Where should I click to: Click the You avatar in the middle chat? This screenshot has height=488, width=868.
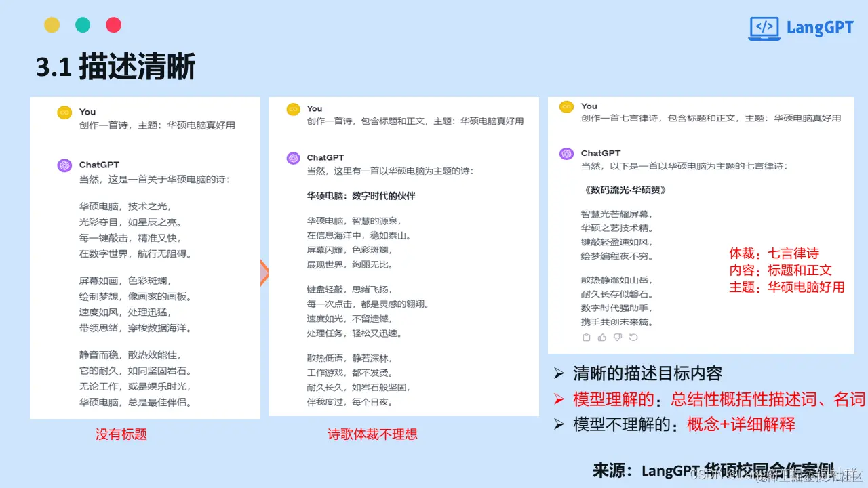tap(293, 109)
